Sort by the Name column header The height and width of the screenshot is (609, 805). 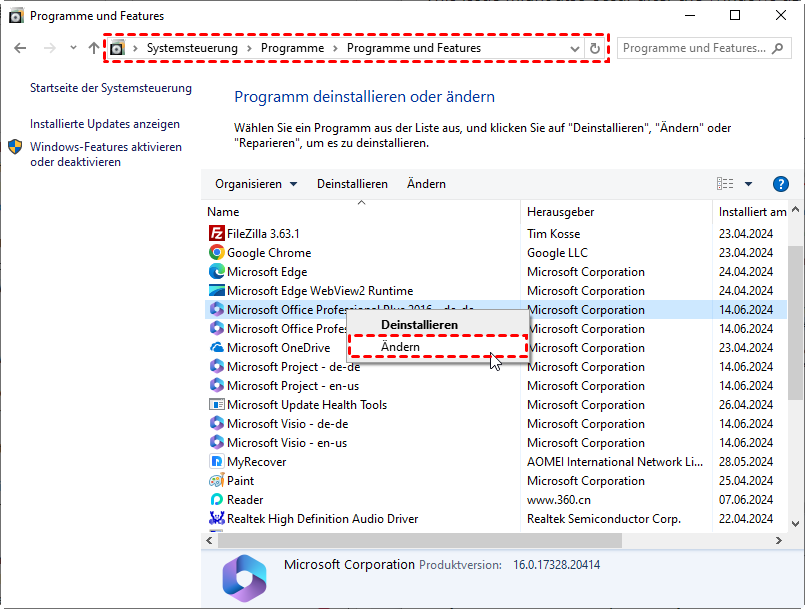tap(363, 212)
